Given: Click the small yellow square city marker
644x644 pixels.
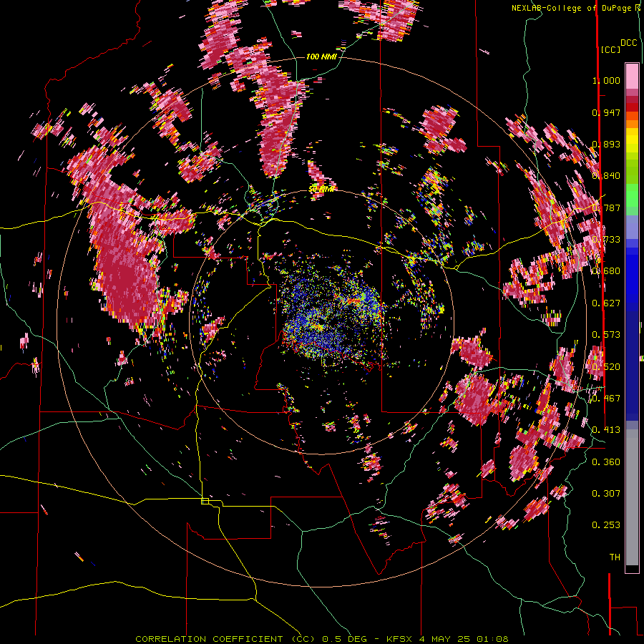Looking at the screenshot, I should tap(205, 501).
